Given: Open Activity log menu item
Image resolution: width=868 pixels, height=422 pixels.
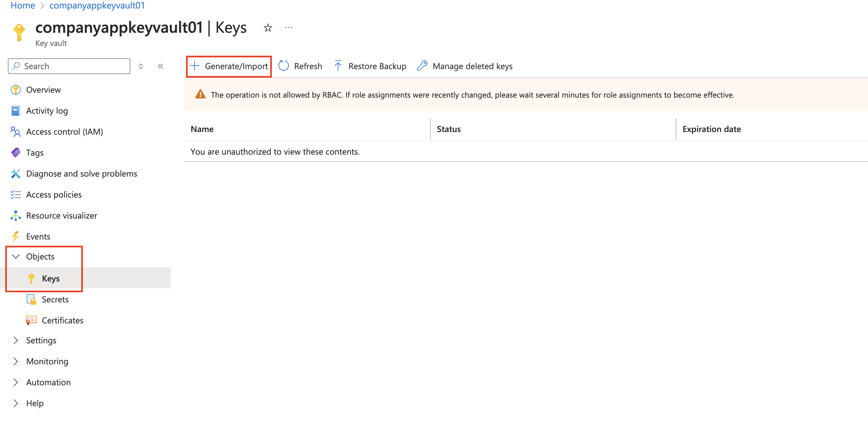Looking at the screenshot, I should [x=47, y=110].
